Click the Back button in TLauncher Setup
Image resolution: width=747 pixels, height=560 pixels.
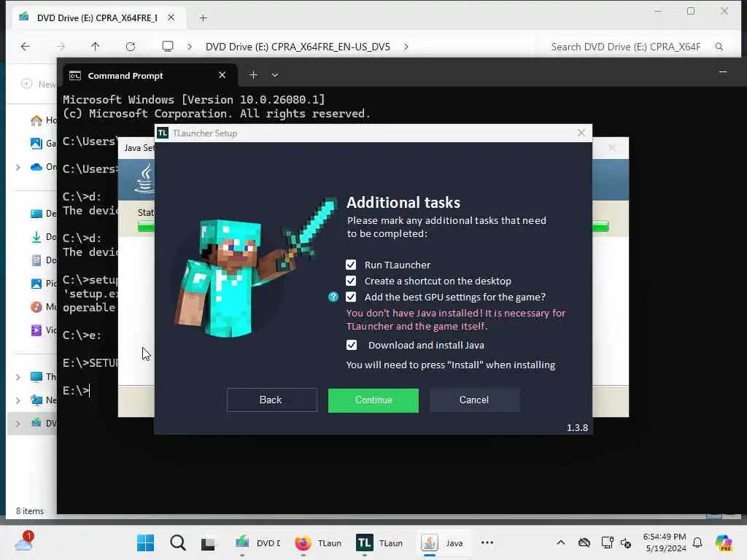coord(271,400)
